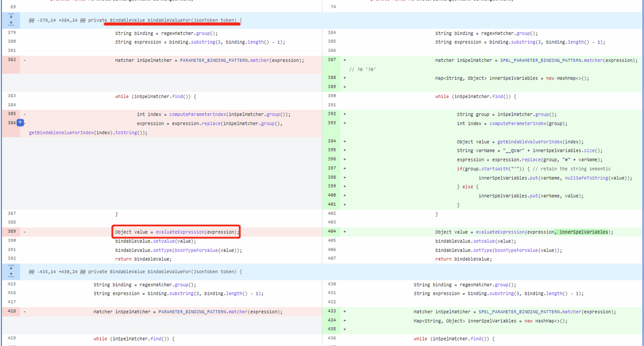644x346 pixels.
Task: Click the @@ -379,14 +384,24 hunk header text
Action: [x=135, y=21]
